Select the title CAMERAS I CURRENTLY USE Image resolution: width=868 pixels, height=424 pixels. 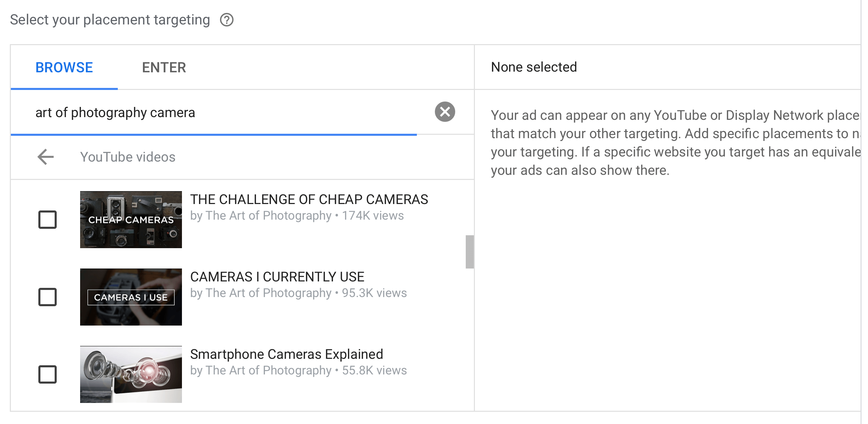coord(277,277)
